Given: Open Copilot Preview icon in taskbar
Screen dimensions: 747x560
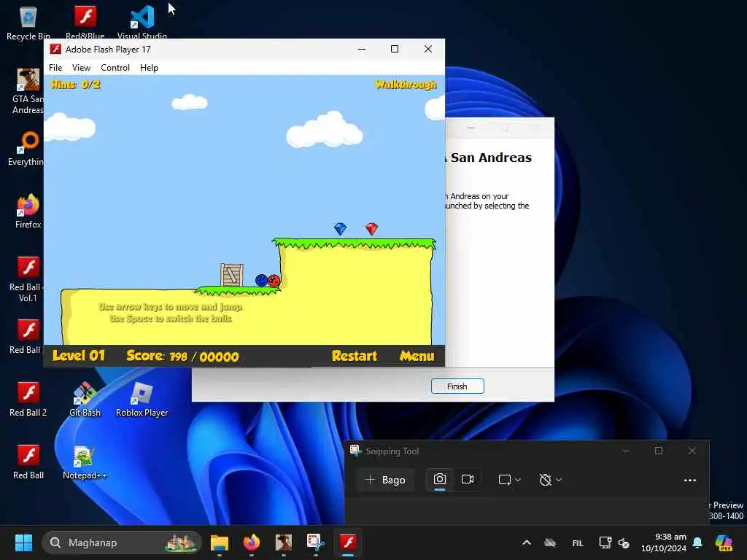Looking at the screenshot, I should 724,542.
